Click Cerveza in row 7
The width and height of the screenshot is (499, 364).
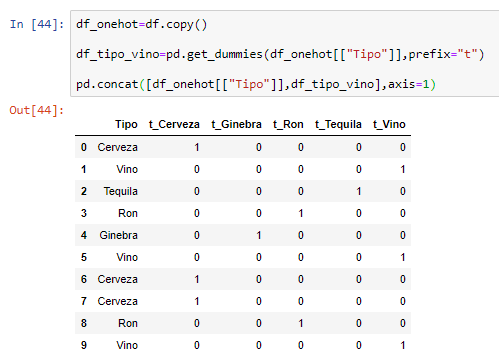pyautogui.click(x=117, y=301)
